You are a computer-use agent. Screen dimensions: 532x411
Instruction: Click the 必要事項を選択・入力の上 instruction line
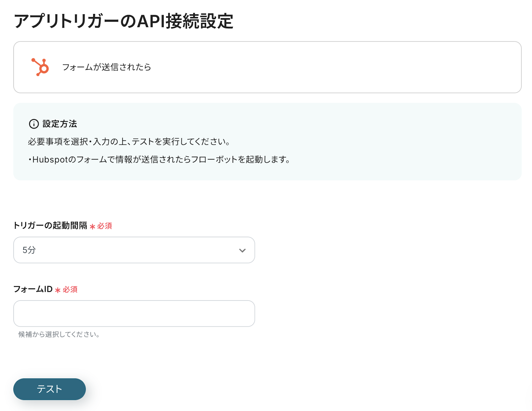click(x=129, y=142)
